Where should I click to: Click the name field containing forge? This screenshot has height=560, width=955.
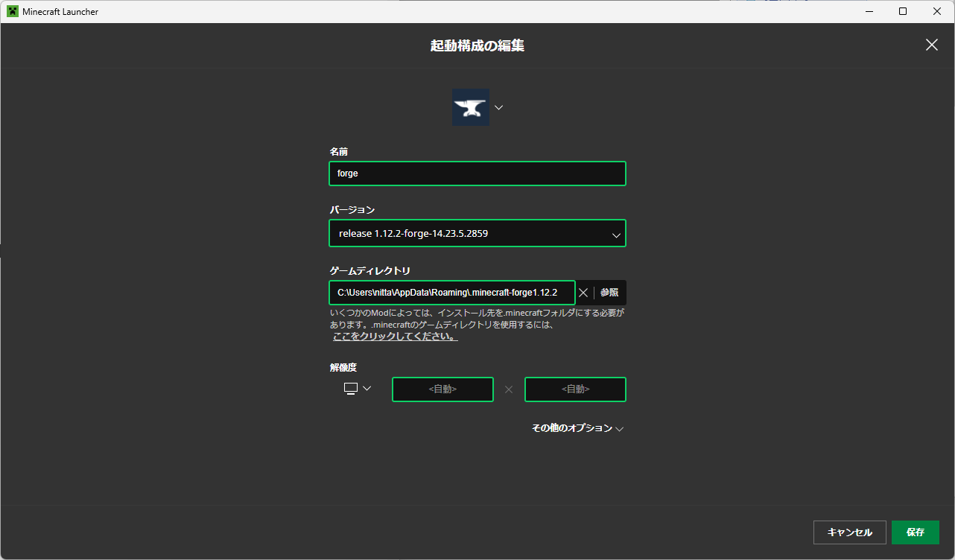477,174
